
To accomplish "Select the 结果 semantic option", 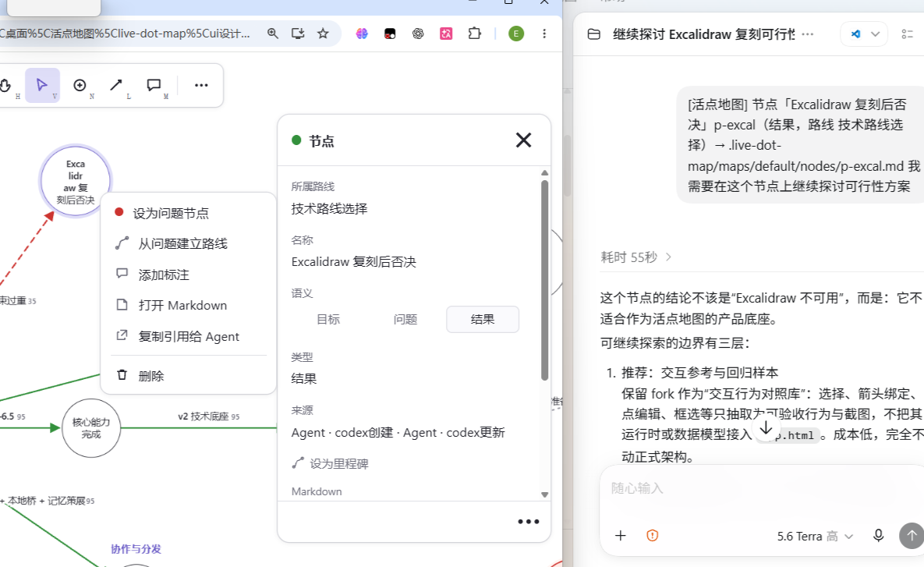I will [482, 320].
